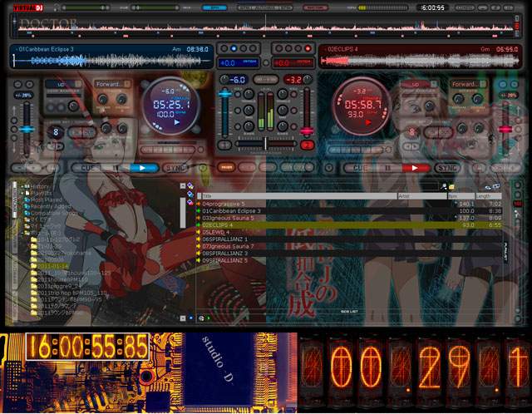Click the search magnifier icon above the Artist column
Screen dimensions: 532x414
click(444, 186)
